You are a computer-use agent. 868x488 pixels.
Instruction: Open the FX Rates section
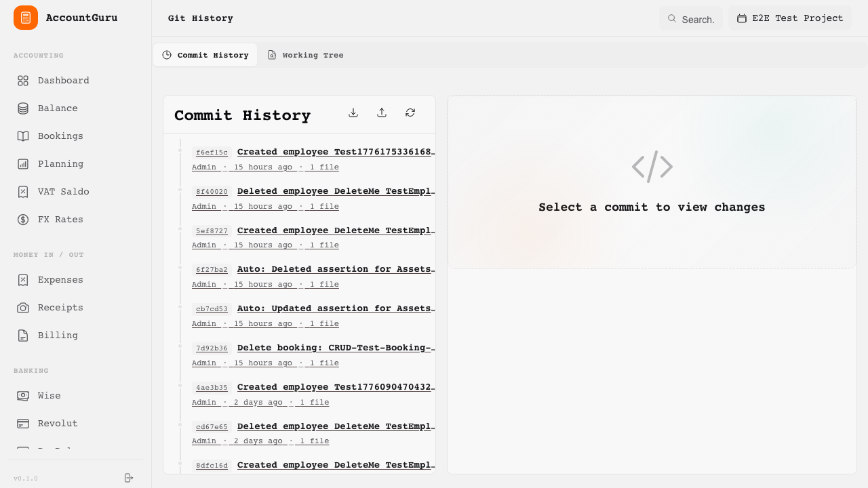tap(59, 219)
